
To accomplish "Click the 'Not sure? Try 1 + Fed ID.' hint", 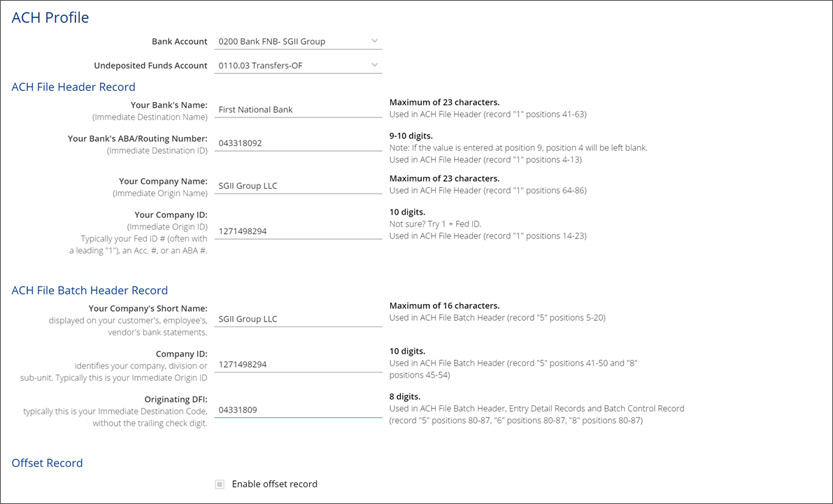I will (436, 224).
